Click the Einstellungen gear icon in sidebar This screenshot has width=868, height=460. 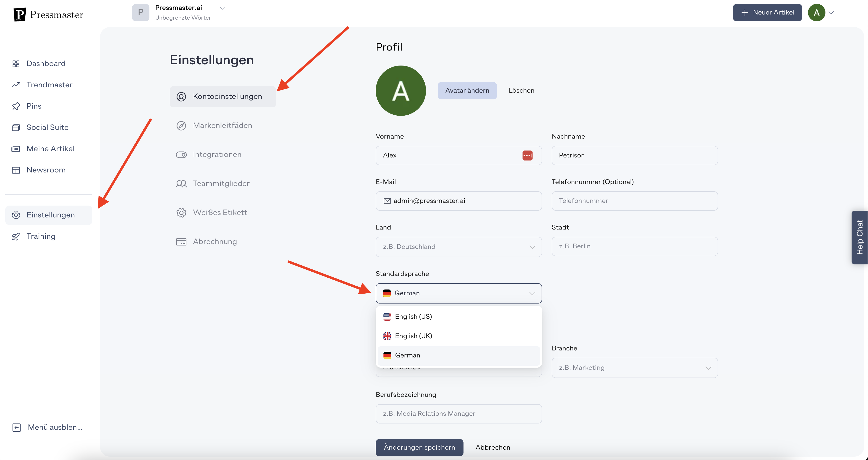coord(16,215)
